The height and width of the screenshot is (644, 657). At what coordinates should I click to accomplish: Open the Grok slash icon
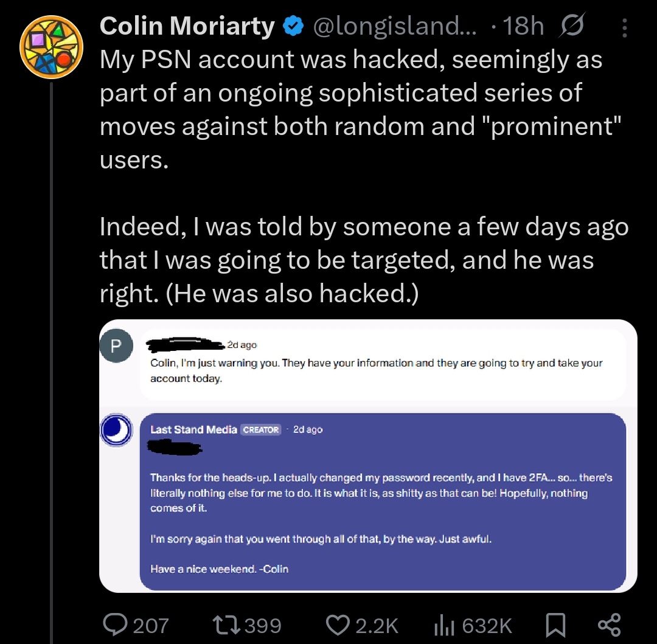tap(571, 26)
